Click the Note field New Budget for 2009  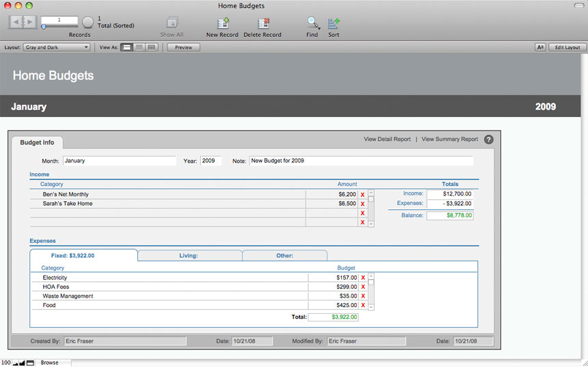pos(361,161)
